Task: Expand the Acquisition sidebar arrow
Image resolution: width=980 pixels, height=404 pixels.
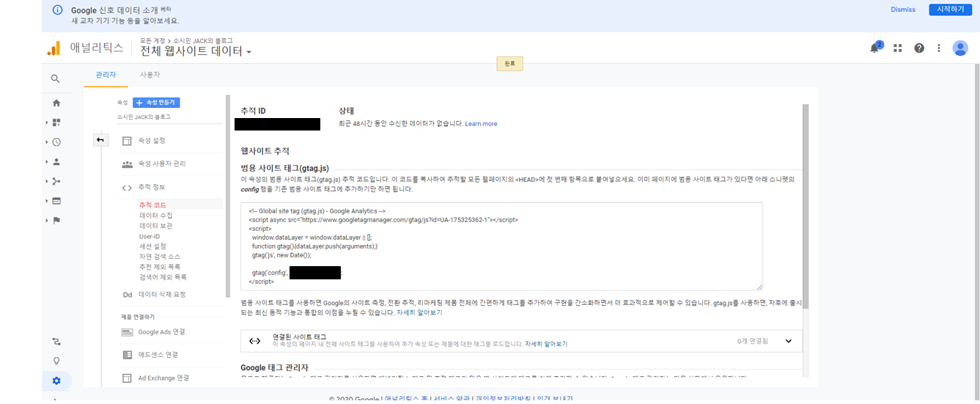Action: coord(47,181)
